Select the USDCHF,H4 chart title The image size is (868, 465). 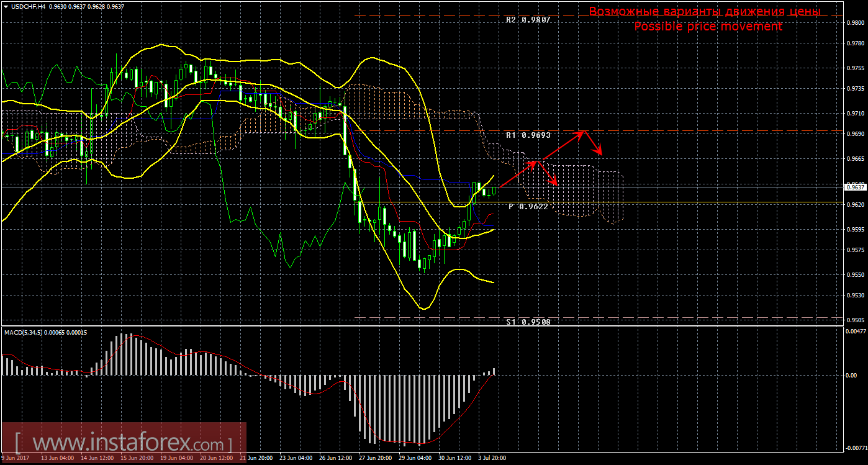tap(27, 7)
